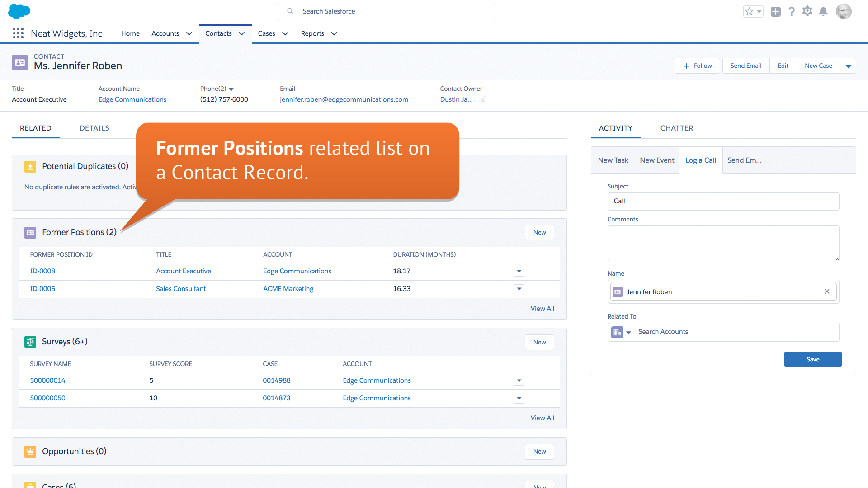The image size is (868, 488).
Task: Open more actions arrow beside New Case
Action: point(848,66)
